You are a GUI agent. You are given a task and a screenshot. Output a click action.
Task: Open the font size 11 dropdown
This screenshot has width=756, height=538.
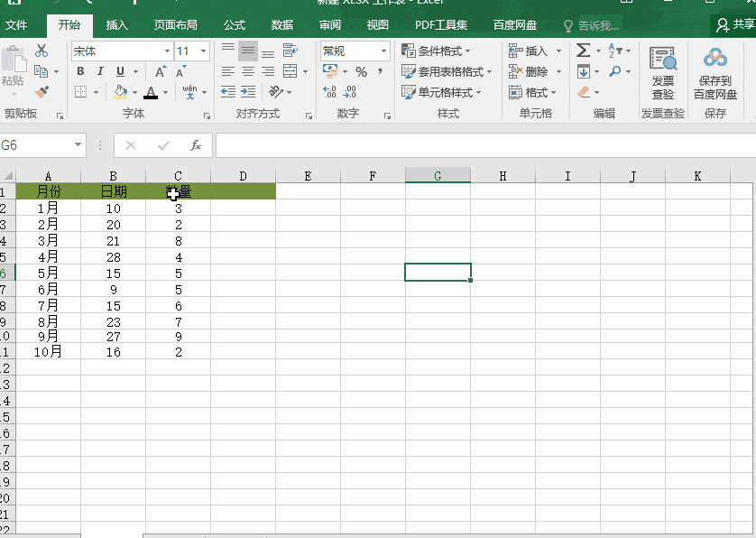click(x=204, y=51)
